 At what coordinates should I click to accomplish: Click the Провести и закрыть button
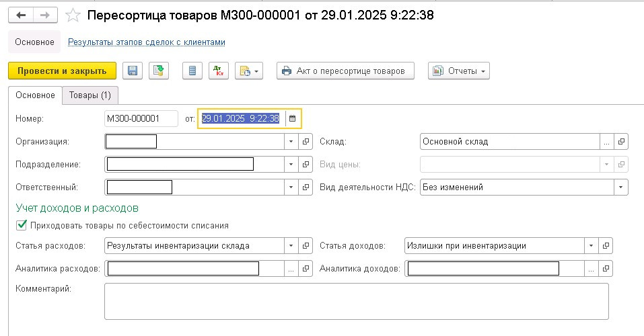(x=62, y=71)
